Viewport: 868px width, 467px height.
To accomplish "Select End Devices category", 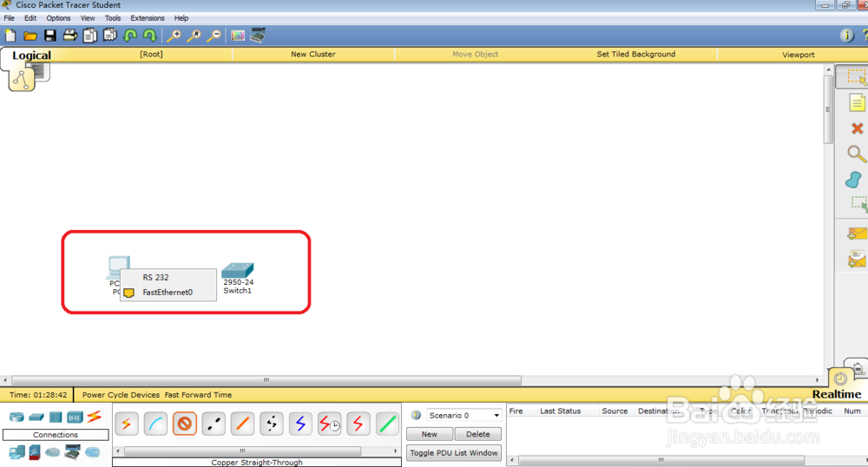I will tap(16, 452).
